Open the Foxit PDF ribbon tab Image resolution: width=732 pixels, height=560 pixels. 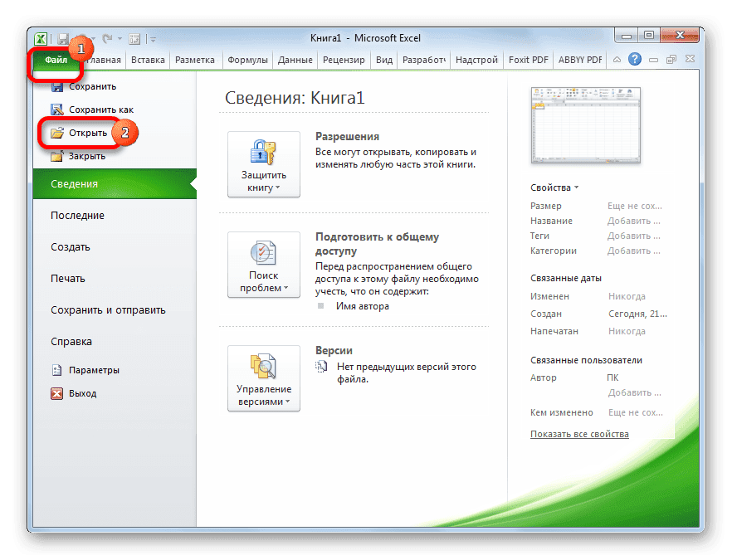tap(527, 60)
